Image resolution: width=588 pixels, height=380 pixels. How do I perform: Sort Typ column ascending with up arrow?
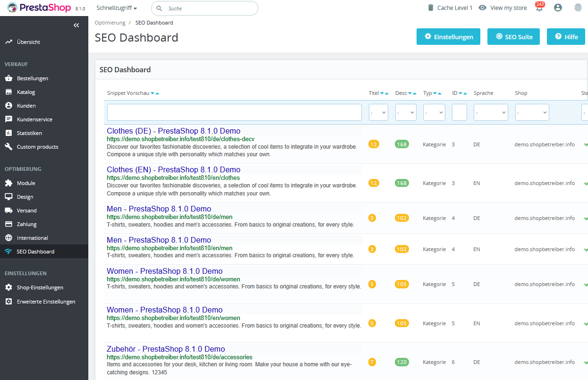[440, 93]
